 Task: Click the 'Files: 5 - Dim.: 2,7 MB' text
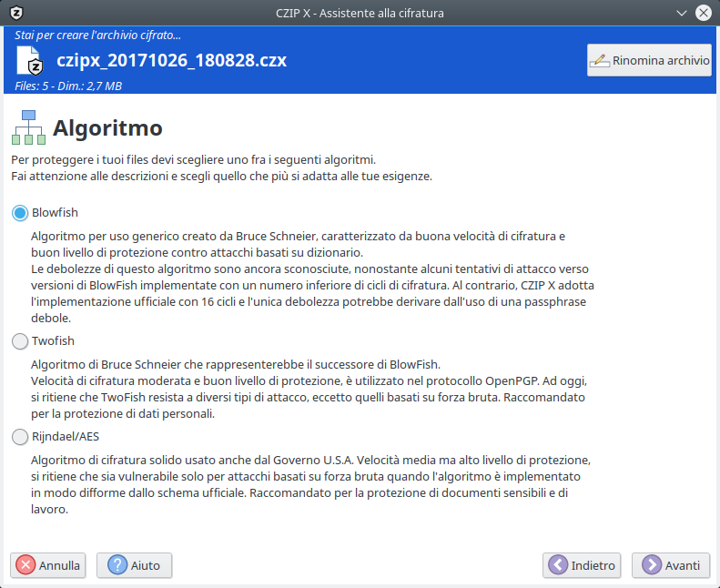pos(68,86)
